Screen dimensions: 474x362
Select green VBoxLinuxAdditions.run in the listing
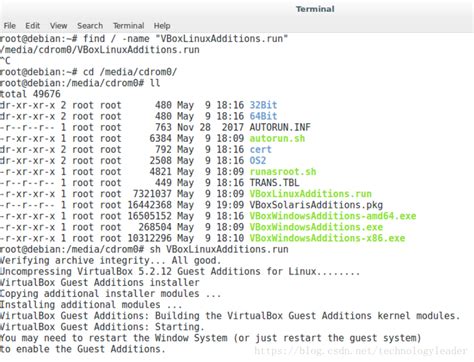coord(311,194)
